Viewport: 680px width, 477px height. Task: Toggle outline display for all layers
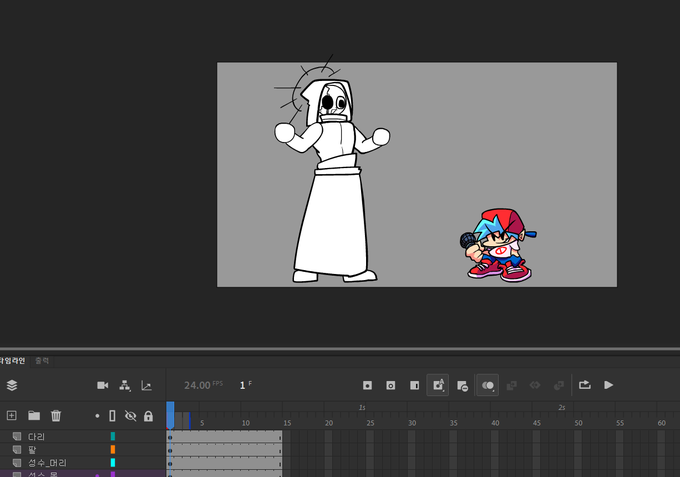coord(112,416)
